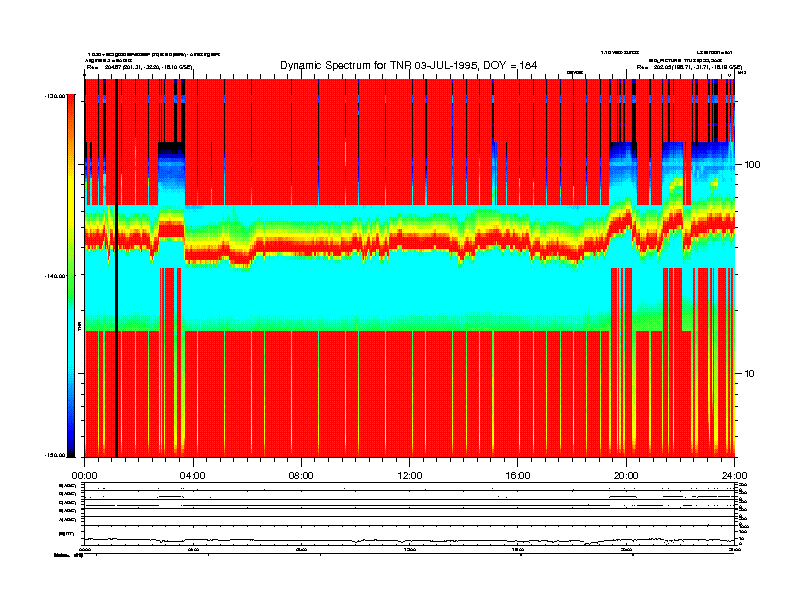Screen dimensions: 792x612
Task: Click the 16:00 time axis label
Action: tap(518, 476)
